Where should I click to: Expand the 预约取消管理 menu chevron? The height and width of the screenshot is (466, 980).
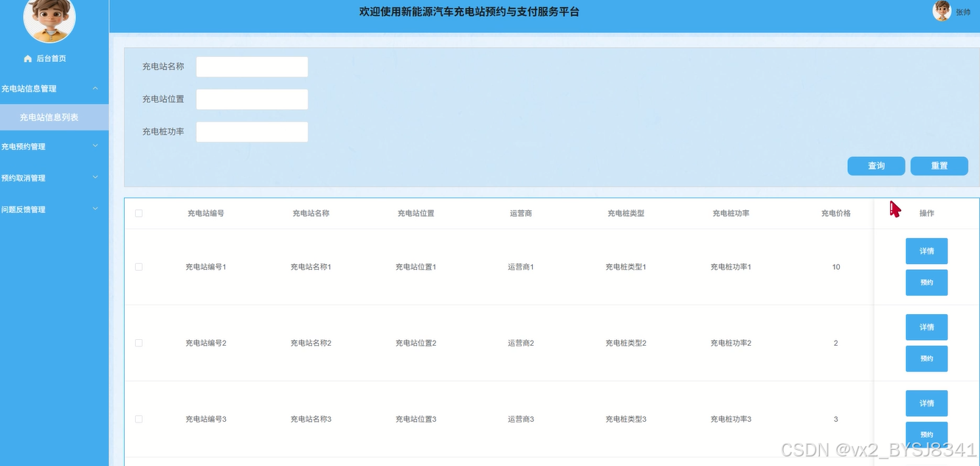click(95, 178)
